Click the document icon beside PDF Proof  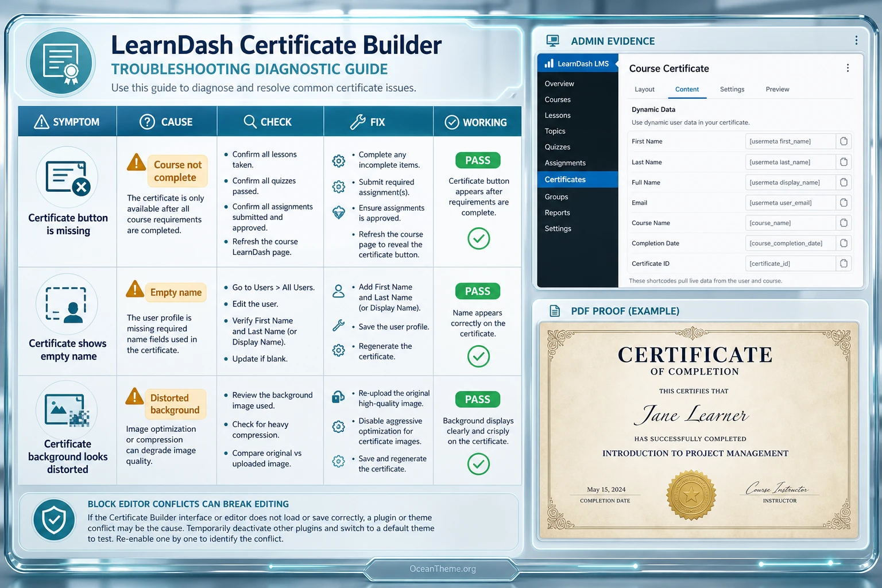point(555,311)
